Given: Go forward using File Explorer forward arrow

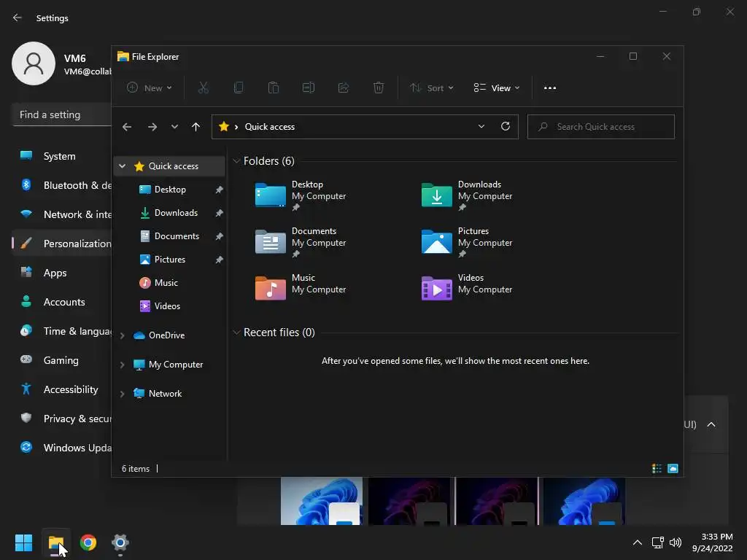Looking at the screenshot, I should point(152,127).
